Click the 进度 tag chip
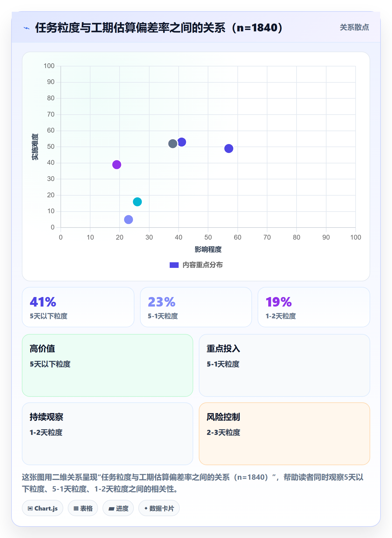The height and width of the screenshot is (538, 392). (118, 508)
